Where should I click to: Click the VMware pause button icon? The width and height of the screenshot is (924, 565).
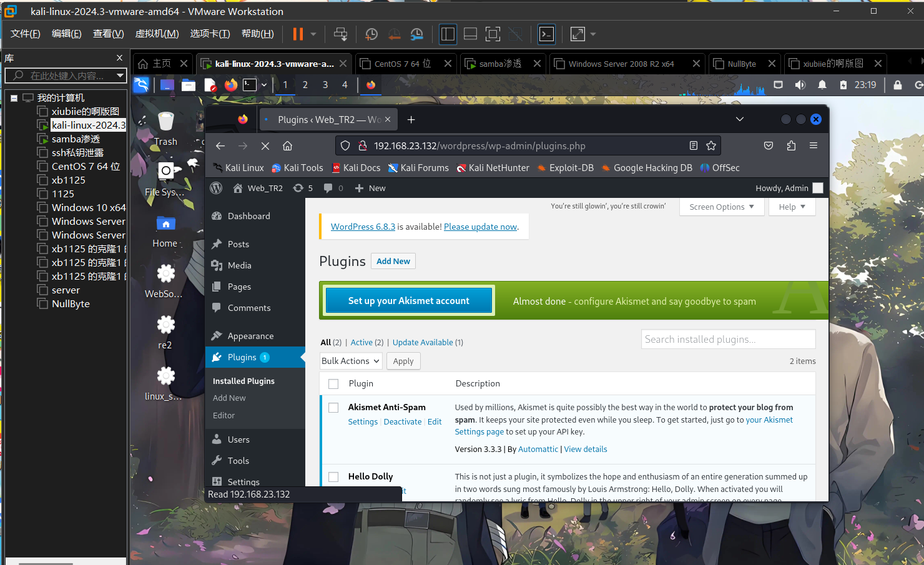[x=298, y=34]
